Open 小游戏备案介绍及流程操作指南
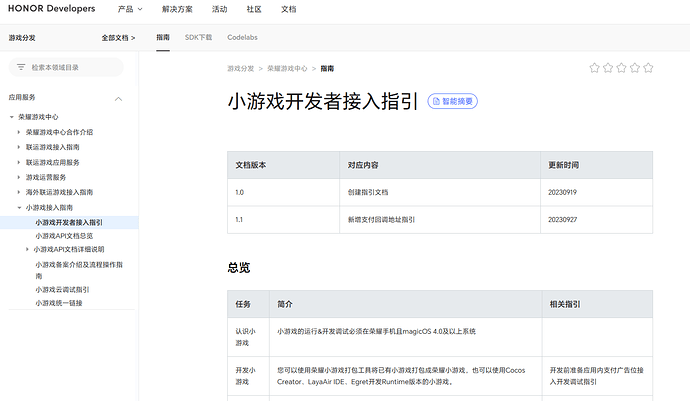Viewport: 690px width, 401px height. pyautogui.click(x=79, y=270)
